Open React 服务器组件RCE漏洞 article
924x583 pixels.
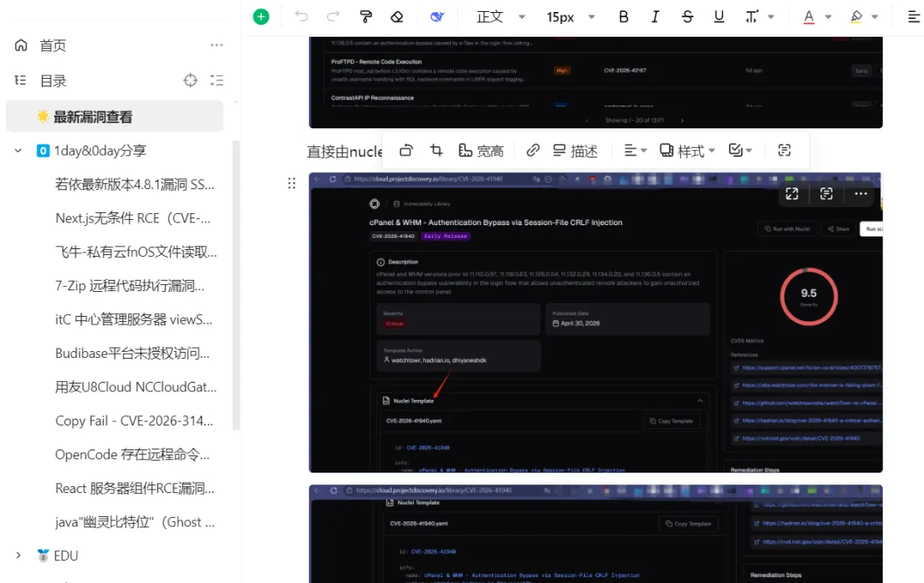click(135, 488)
